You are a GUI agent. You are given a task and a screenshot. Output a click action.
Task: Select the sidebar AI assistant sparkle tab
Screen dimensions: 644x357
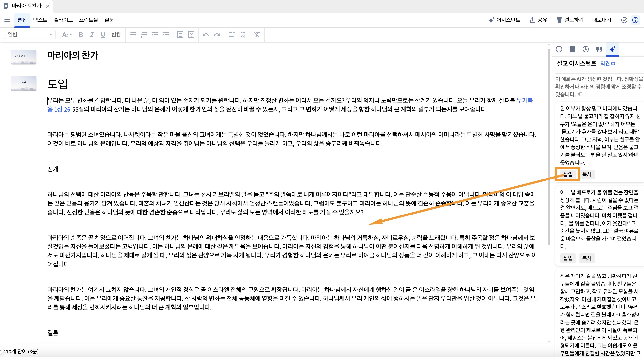click(x=613, y=49)
